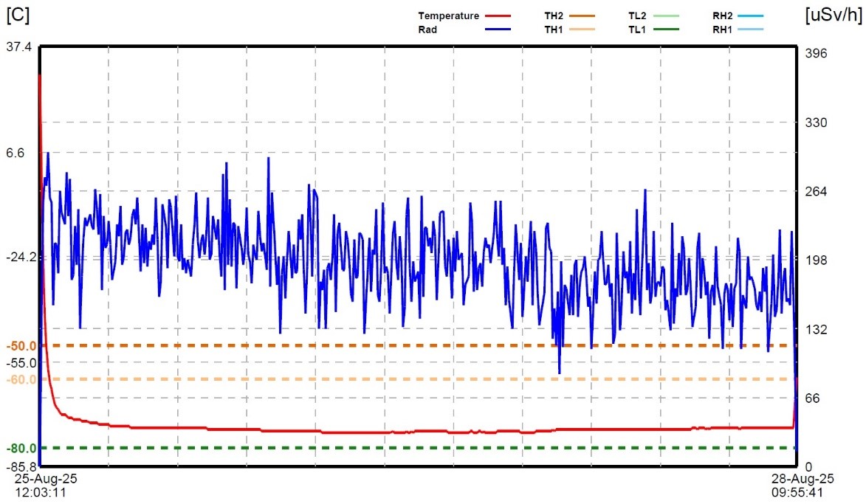
Task: Click the Temperature legend label
Action: pyautogui.click(x=448, y=15)
